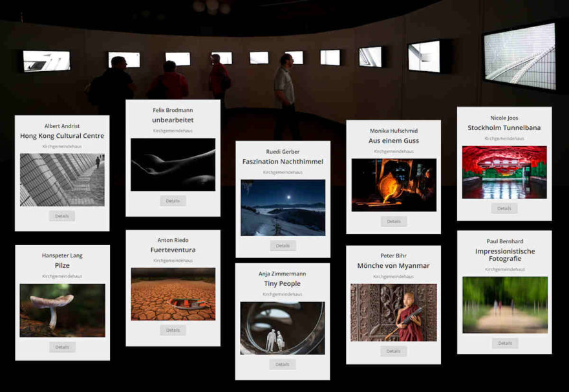Image resolution: width=569 pixels, height=392 pixels.
Task: Open Details for Stockholm Tunnelbana
Action: [x=504, y=208]
